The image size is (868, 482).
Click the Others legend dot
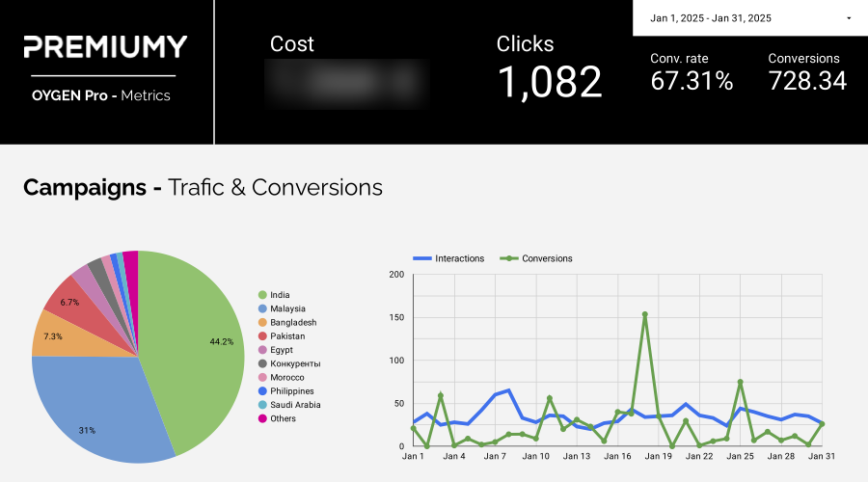tap(262, 418)
